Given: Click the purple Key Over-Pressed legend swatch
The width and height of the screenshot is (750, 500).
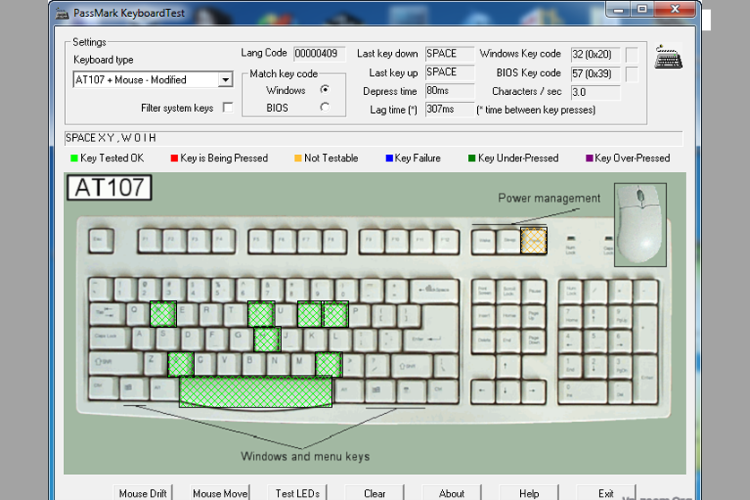Looking at the screenshot, I should coord(589,158).
